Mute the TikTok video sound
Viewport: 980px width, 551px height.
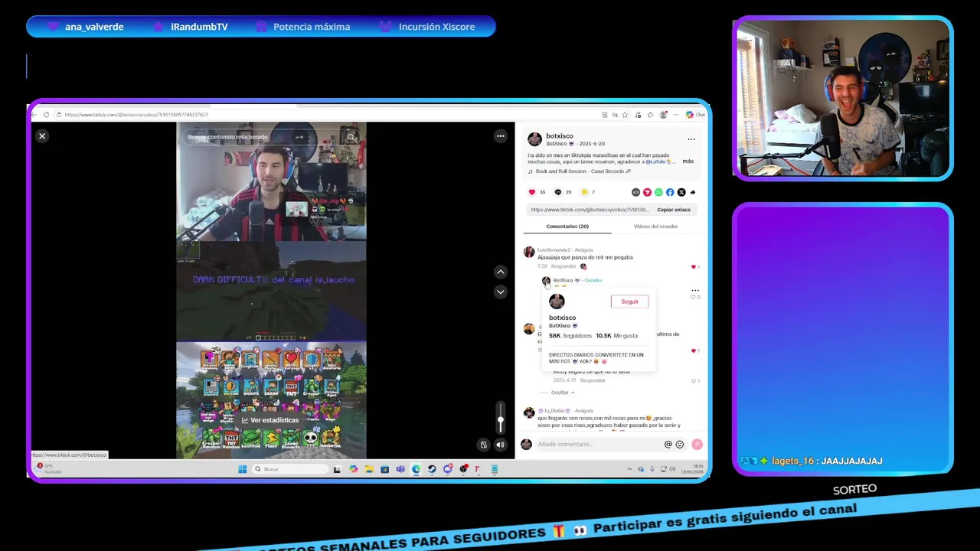click(501, 445)
